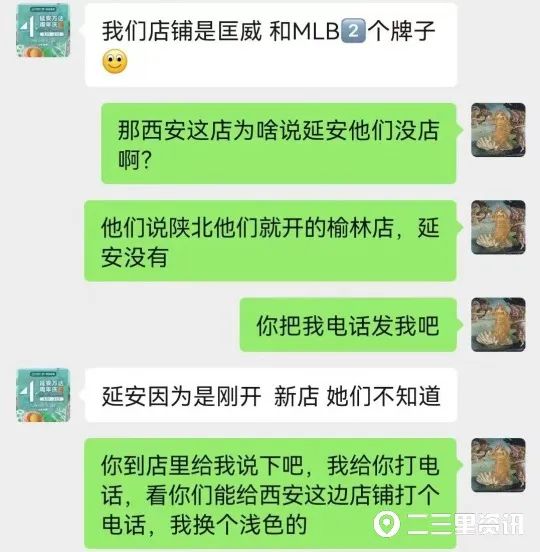Tap the frog avatar beside 你把我电话发我吧
This screenshot has width=540, height=552.
(498, 325)
